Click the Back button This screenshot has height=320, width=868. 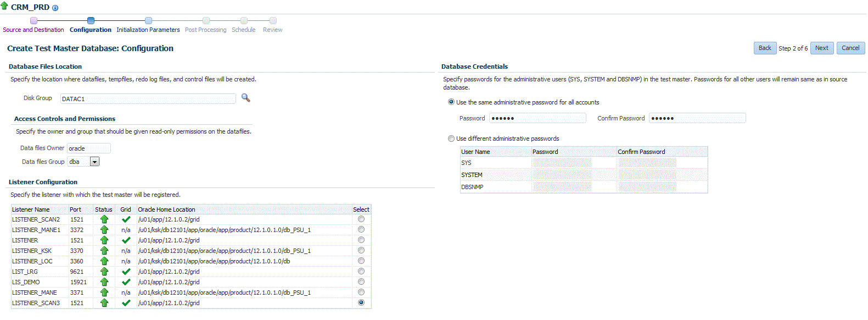(x=765, y=48)
